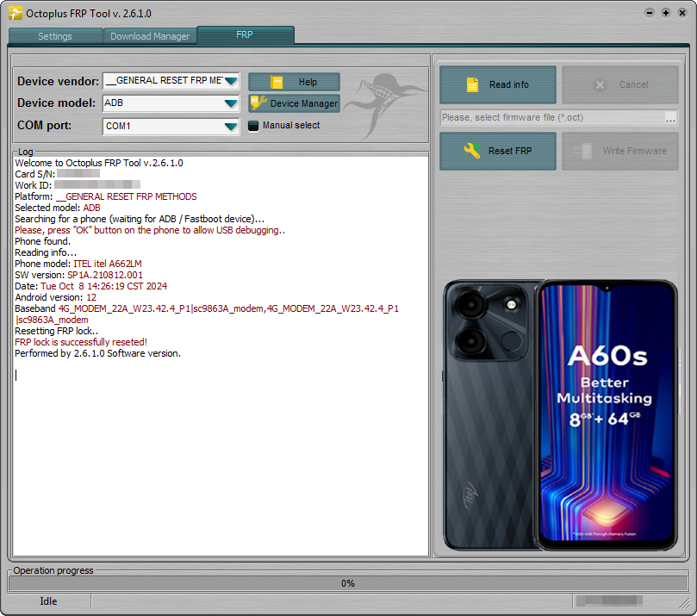Select the FRP tab
This screenshot has width=697, height=616.
[x=245, y=34]
